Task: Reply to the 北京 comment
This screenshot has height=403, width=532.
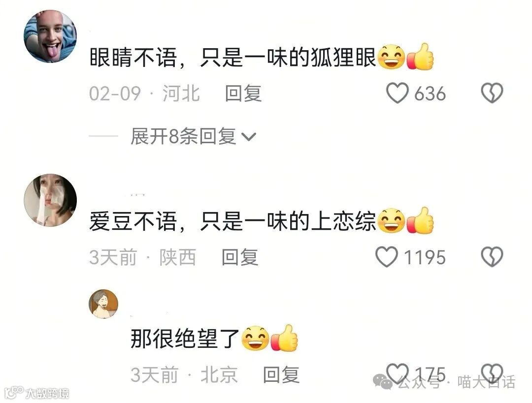Action: coord(281,374)
